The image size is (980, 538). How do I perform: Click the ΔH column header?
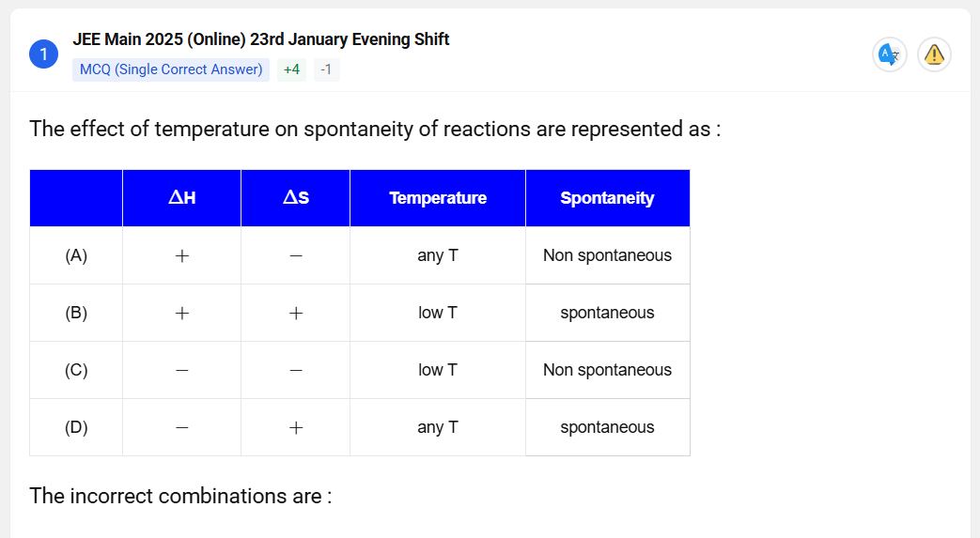[x=181, y=198]
